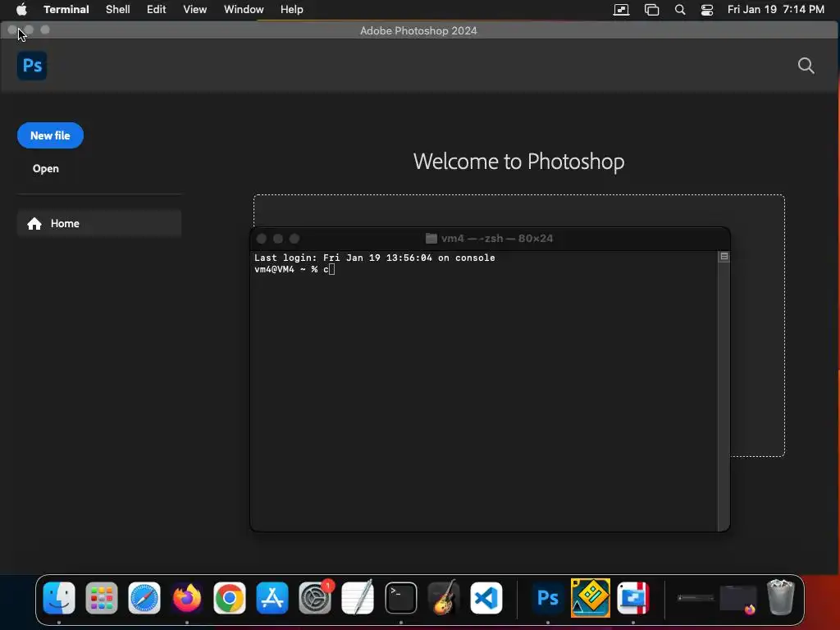Viewport: 840px width, 630px height.
Task: Open Finder from the Dock
Action: coord(59,598)
